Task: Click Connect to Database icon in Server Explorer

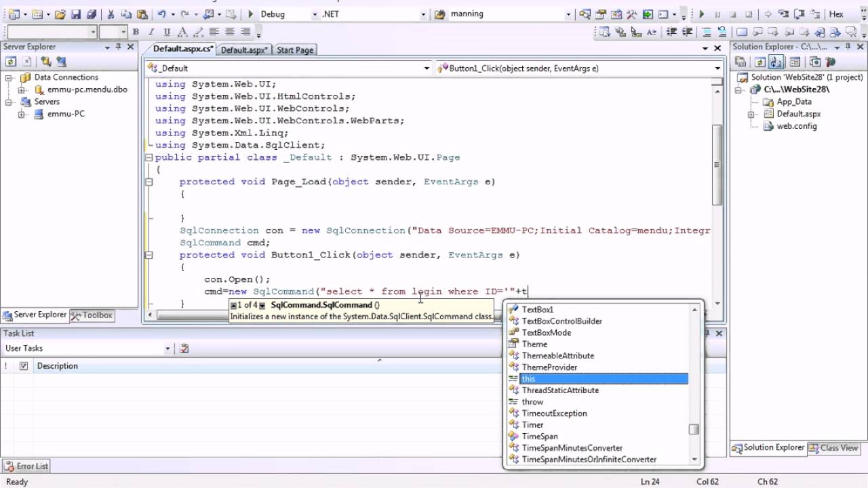Action: pyautogui.click(x=47, y=62)
